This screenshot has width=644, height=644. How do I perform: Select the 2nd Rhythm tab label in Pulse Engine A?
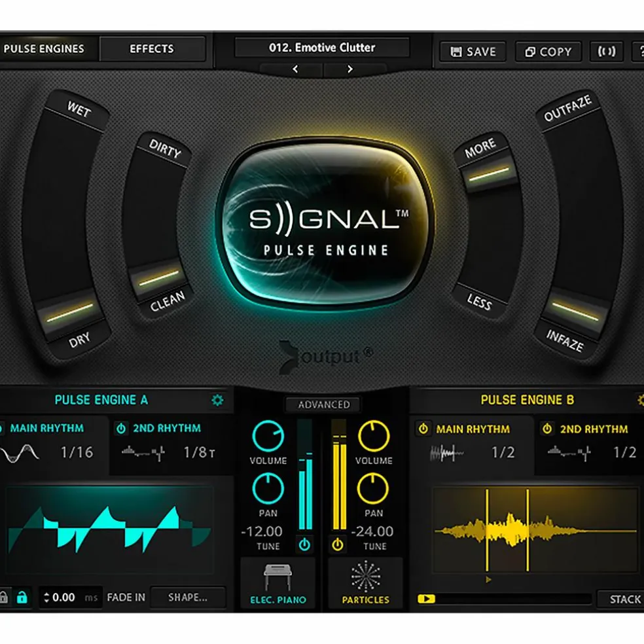pos(167,428)
